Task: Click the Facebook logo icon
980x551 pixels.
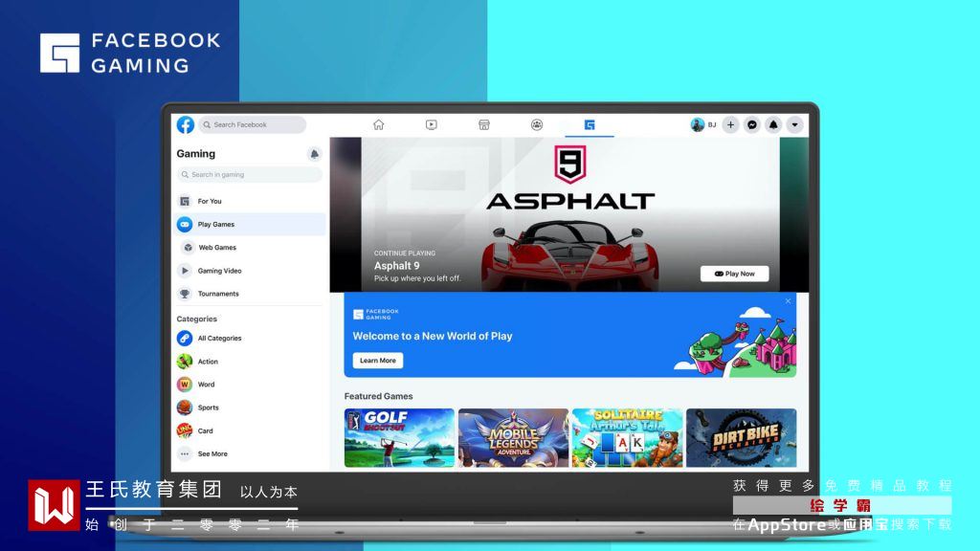Action: click(185, 125)
